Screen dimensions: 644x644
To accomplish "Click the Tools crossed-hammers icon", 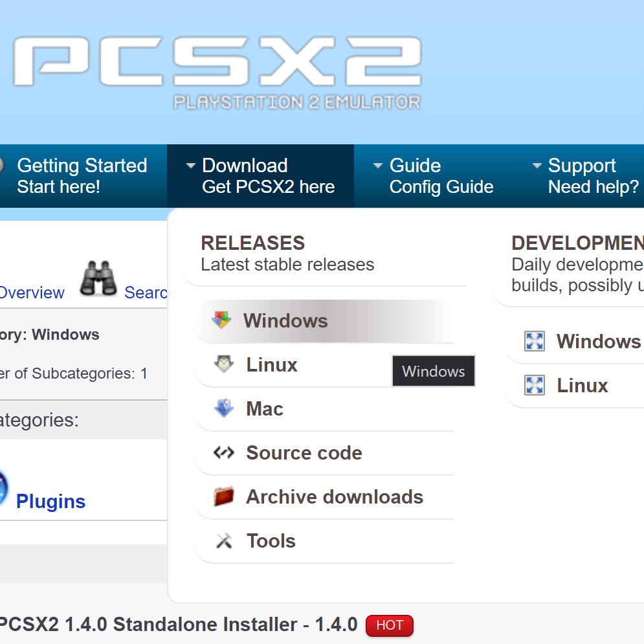I will pos(224,541).
